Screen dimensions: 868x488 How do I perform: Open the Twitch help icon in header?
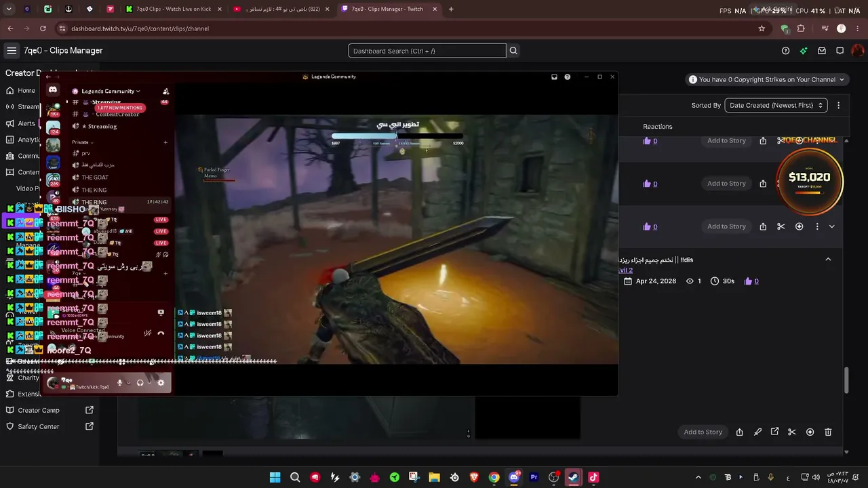pos(785,51)
